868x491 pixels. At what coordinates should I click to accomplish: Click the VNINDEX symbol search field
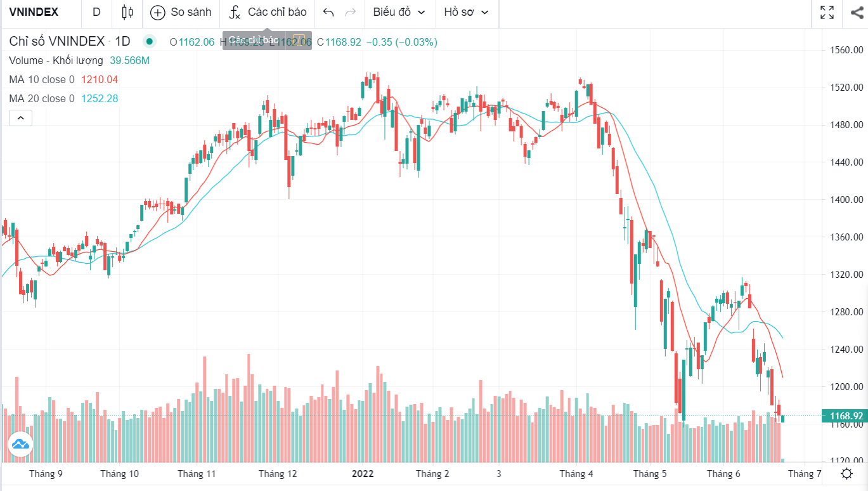click(x=34, y=12)
